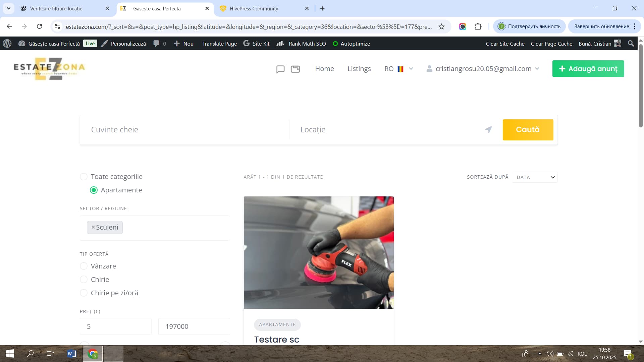Click the locate-me arrow in Locație field
The height and width of the screenshot is (362, 644).
tap(488, 129)
